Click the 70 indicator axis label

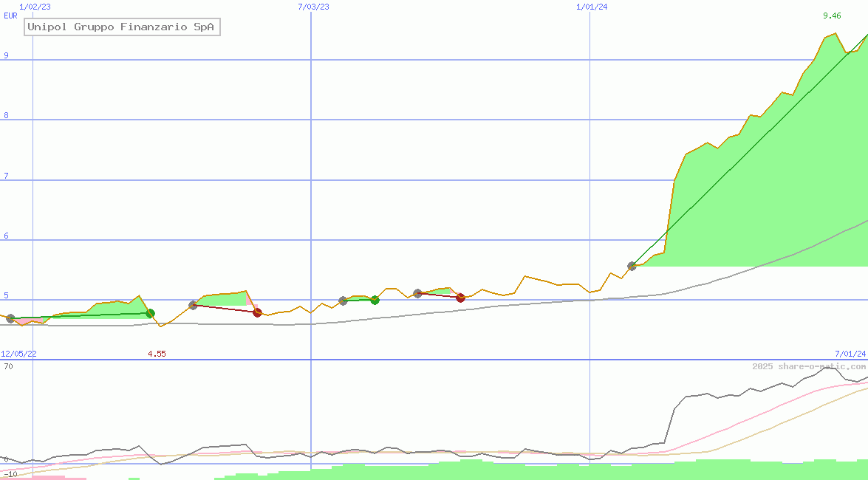click(x=8, y=366)
